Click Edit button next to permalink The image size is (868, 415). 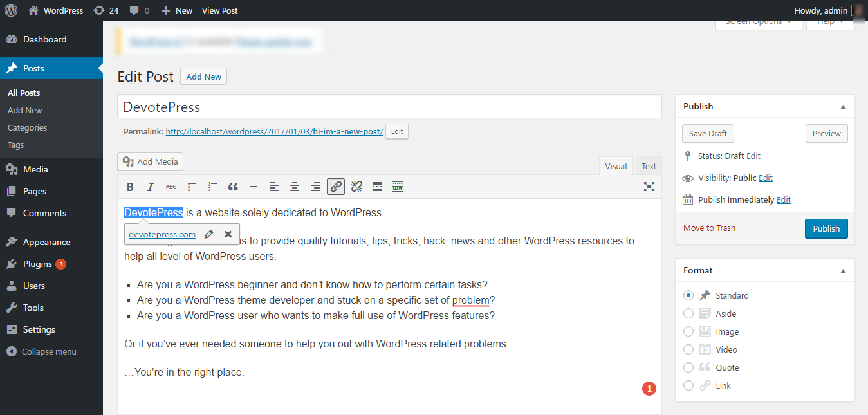397,131
